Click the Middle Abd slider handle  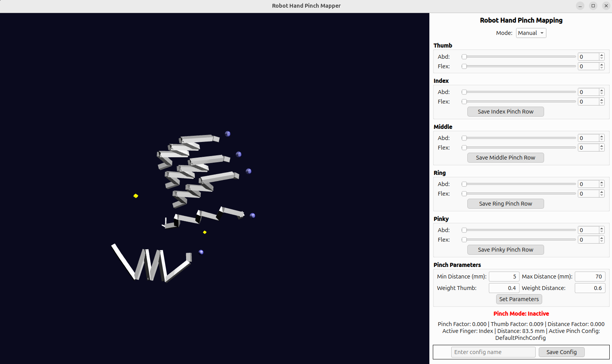click(x=464, y=138)
